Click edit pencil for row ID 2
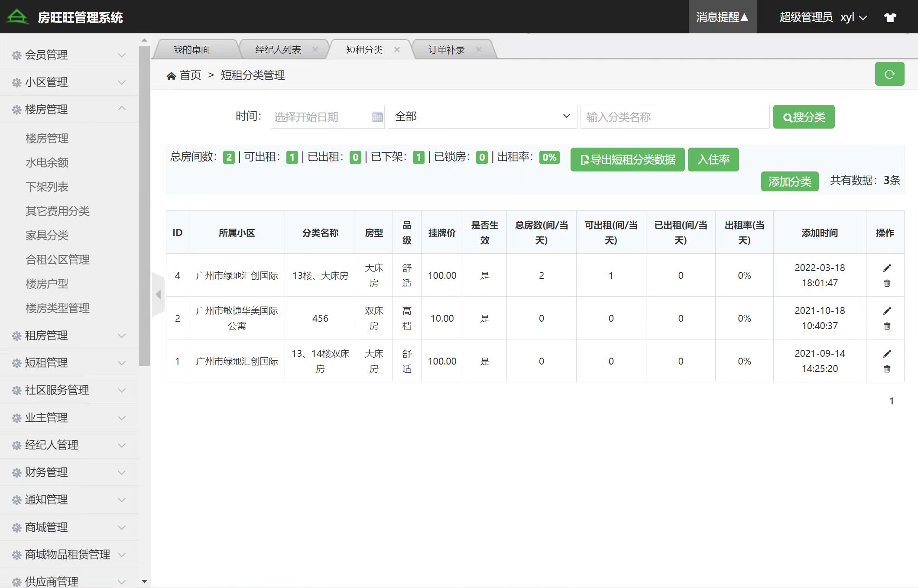918x588 pixels. [887, 311]
